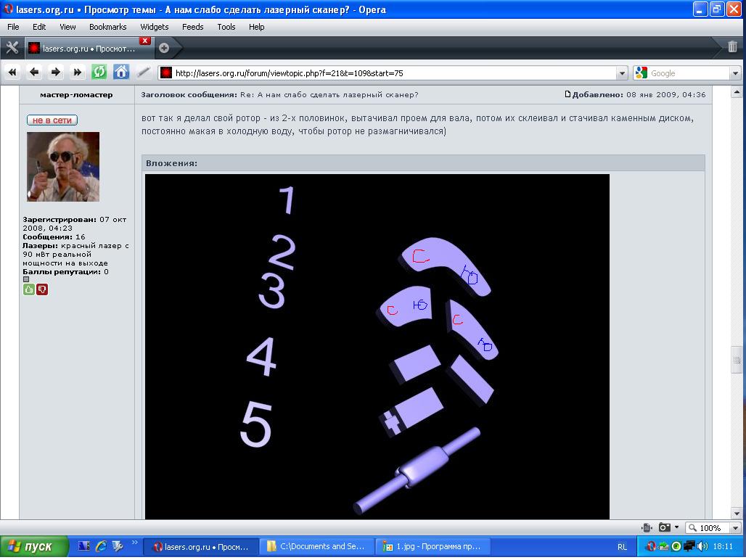
Task: Open the 100% zoom level dropdown
Action: [x=735, y=528]
